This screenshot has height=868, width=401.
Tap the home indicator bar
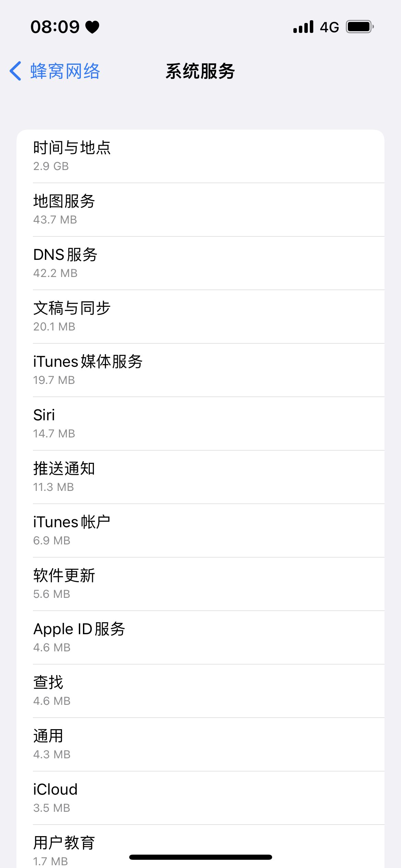tap(200, 857)
